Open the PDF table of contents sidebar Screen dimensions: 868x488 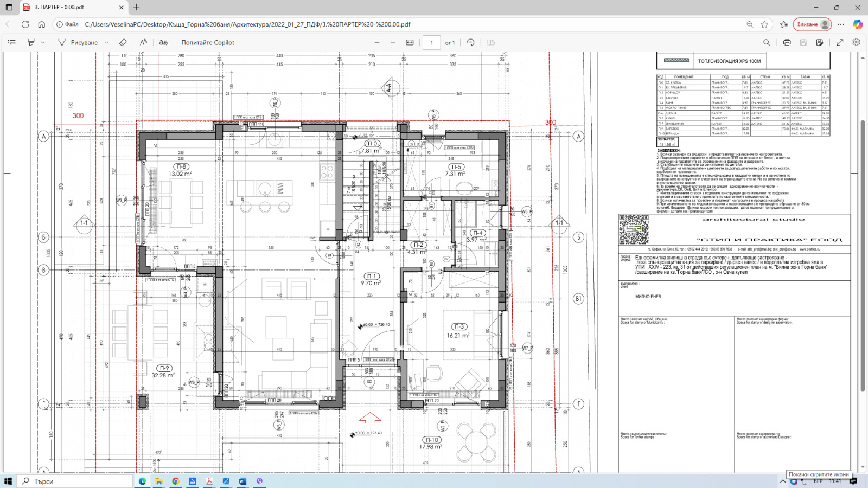coord(12,42)
